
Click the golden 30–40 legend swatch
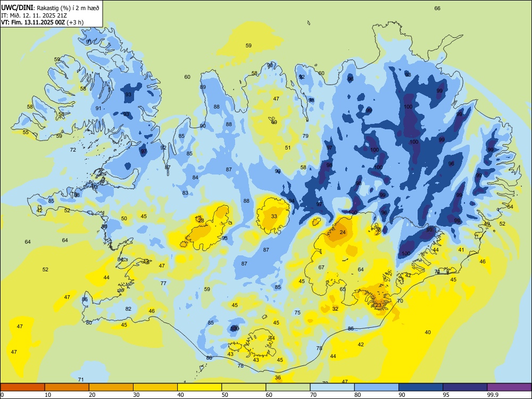point(155,387)
